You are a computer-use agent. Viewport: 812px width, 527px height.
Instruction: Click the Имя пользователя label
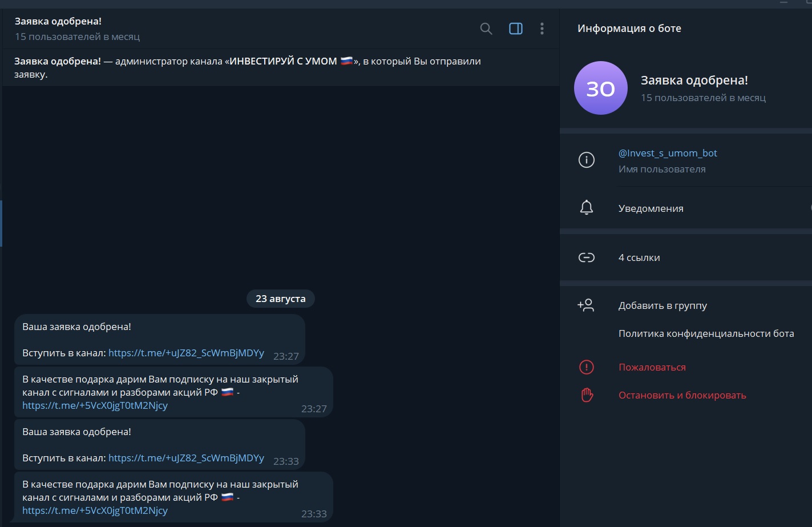click(662, 169)
